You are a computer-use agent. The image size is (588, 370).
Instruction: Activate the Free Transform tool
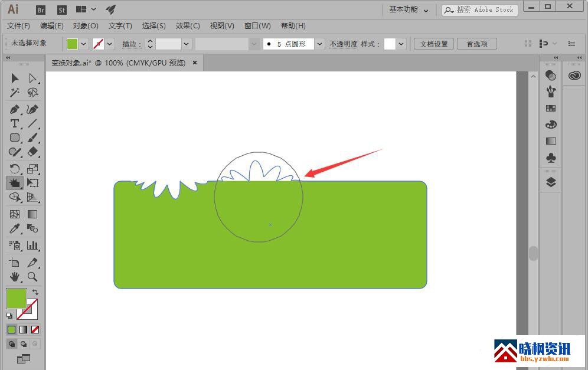32,183
